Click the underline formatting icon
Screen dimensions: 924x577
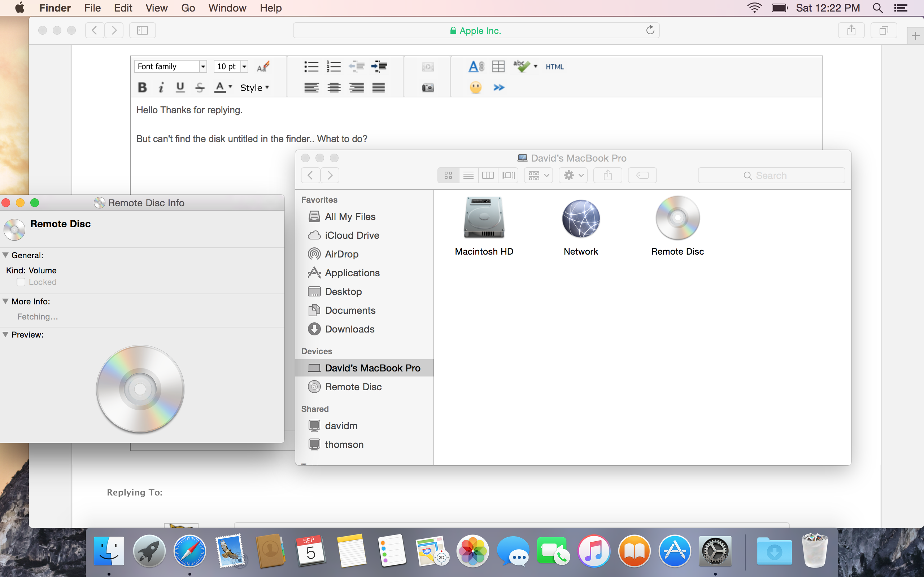pyautogui.click(x=180, y=87)
